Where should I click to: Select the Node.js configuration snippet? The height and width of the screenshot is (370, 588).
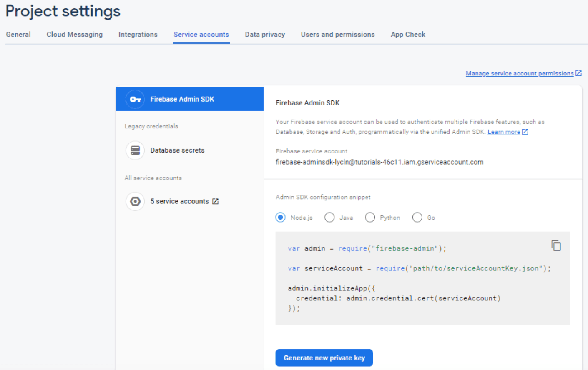[x=280, y=217]
